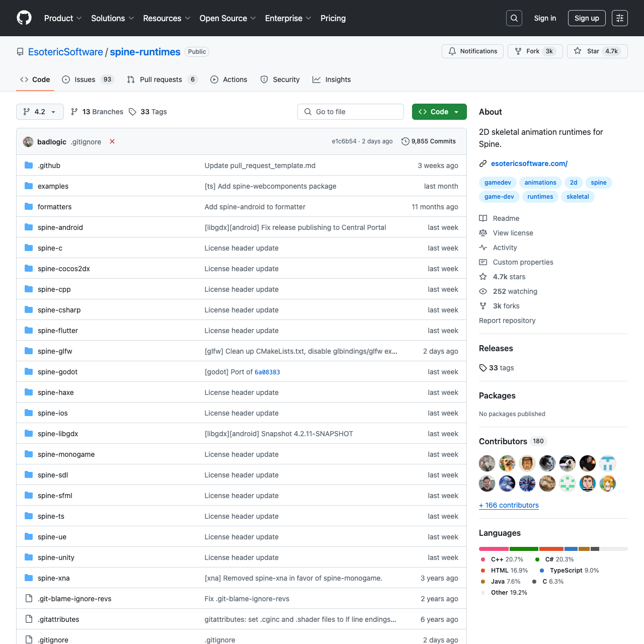Click the gamedev topic tag
Screen dimensions: 644x644
tap(498, 183)
